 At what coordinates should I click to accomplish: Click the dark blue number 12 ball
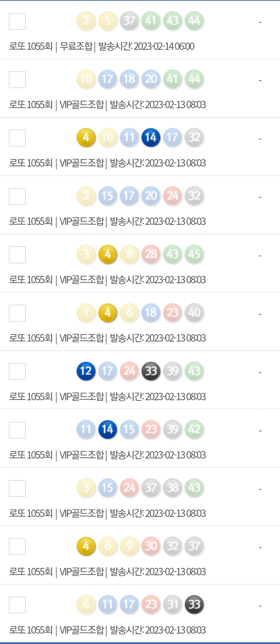[x=86, y=371]
